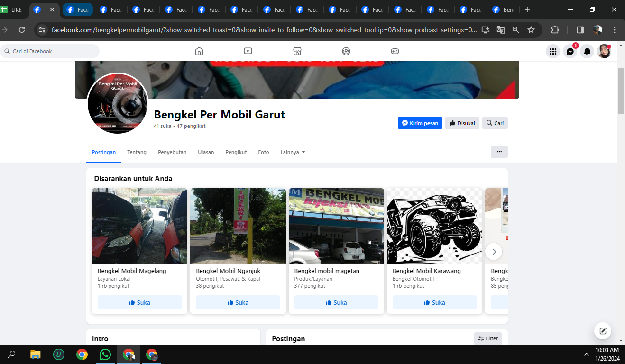The width and height of the screenshot is (625, 364).
Task: Bookmark this page with star icon
Action: 531,30
